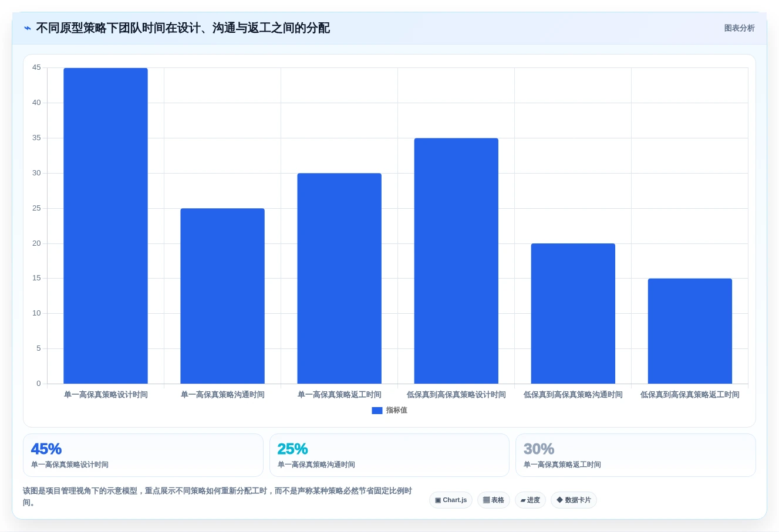
Task: Toggle the 指标值 legend color box
Action: [x=377, y=411]
